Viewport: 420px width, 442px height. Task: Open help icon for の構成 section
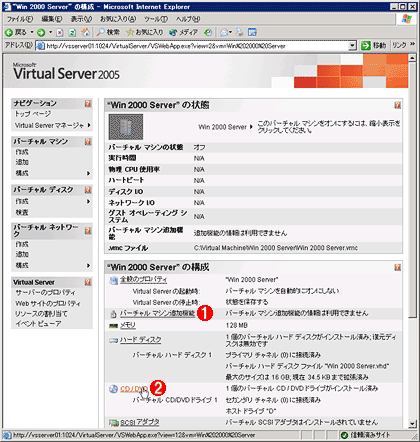pos(397,267)
